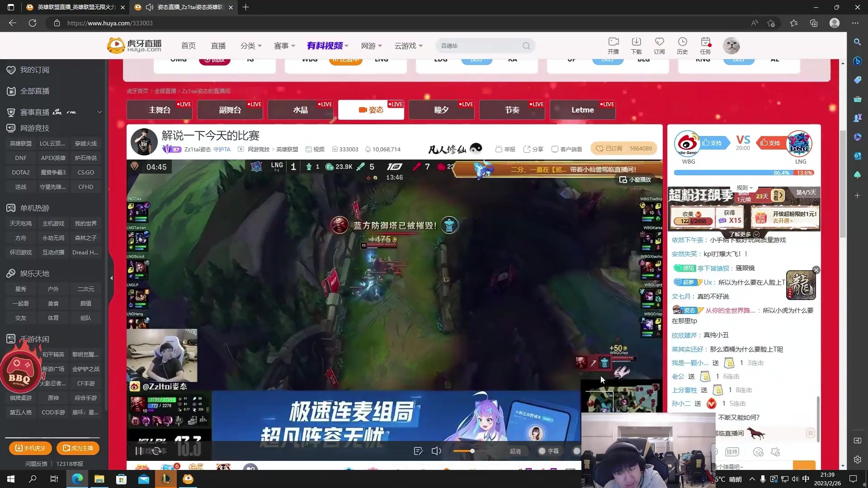Click the 举报 report icon above video
The image size is (868, 488).
[x=505, y=149]
